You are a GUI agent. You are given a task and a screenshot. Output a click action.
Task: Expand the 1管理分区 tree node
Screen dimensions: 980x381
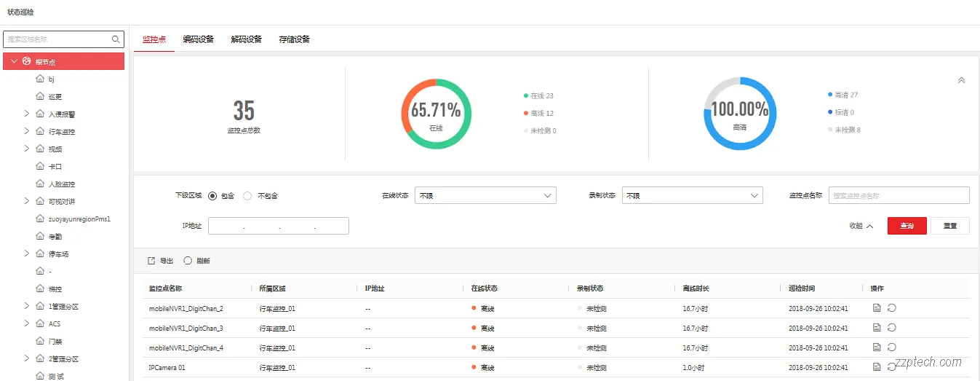pos(27,306)
